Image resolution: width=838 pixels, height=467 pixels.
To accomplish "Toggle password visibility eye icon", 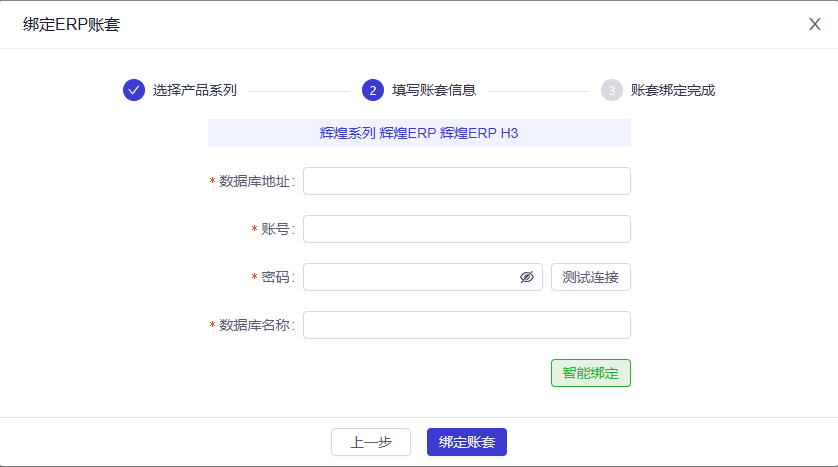I will pyautogui.click(x=526, y=277).
